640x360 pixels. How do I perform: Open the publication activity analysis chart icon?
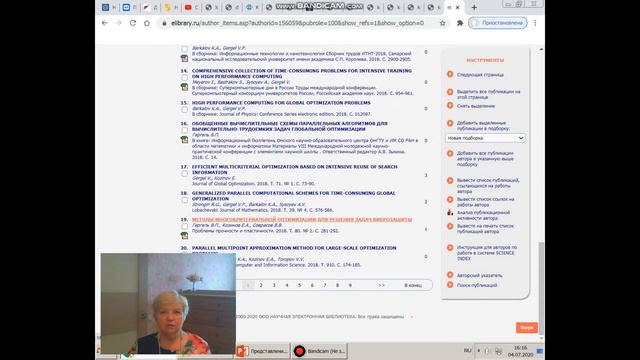[450, 212]
